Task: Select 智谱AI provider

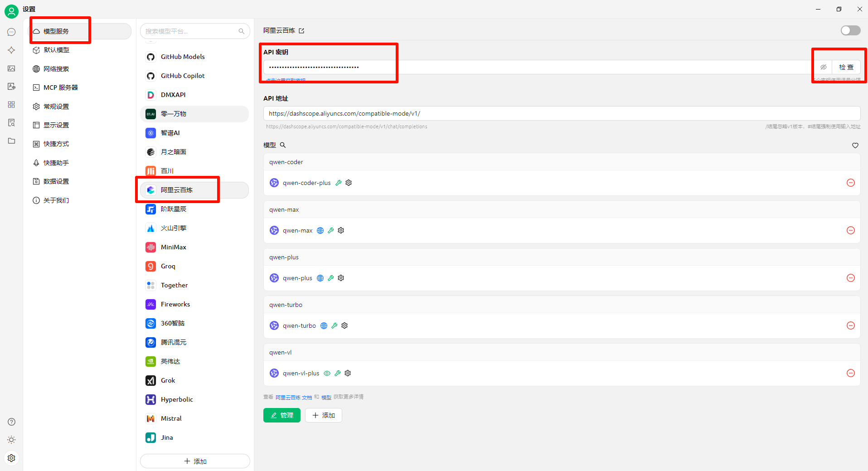Action: 194,133
